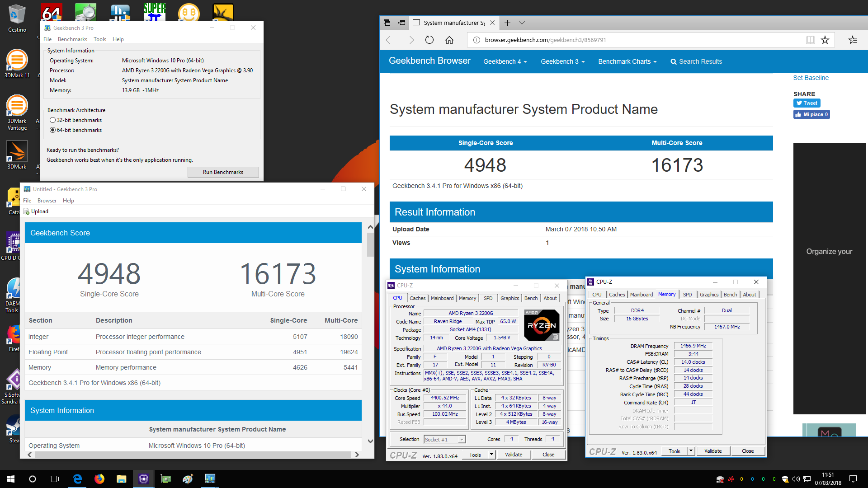Open the CPU-Z socket selection combo box
Image resolution: width=868 pixels, height=488 pixels.
(444, 439)
